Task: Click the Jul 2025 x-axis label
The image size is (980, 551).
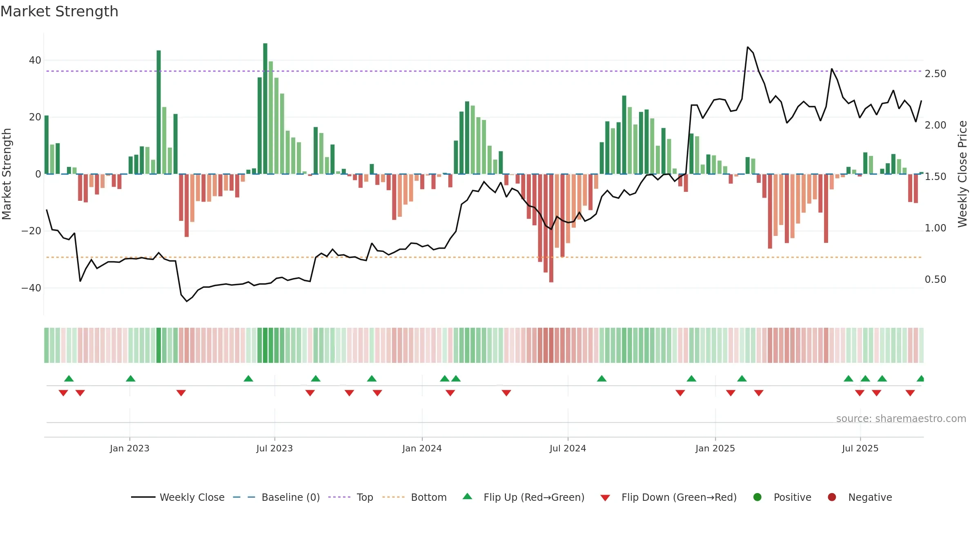Action: click(x=860, y=448)
